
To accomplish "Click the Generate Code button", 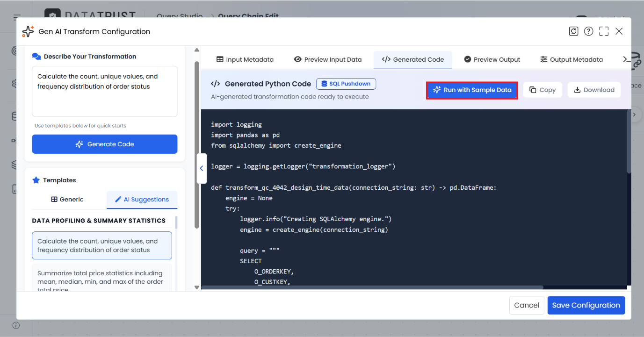I will coord(105,144).
